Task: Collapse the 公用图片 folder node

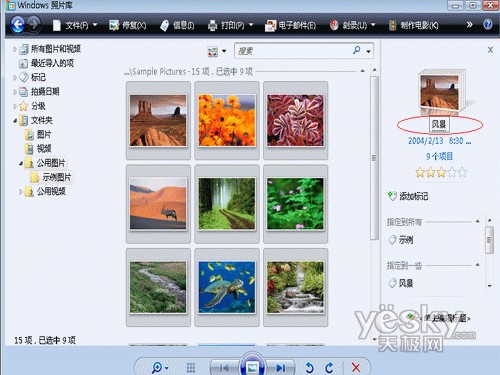Action: [21, 163]
